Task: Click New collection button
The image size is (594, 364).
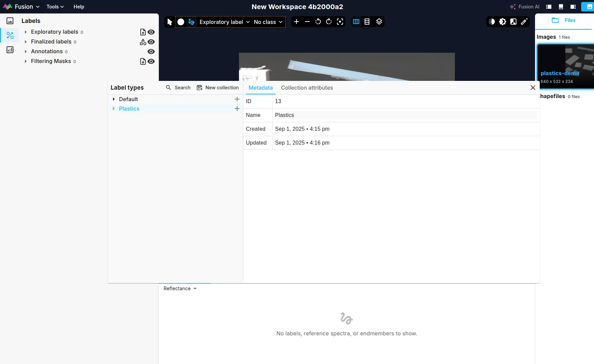Action: [x=218, y=88]
